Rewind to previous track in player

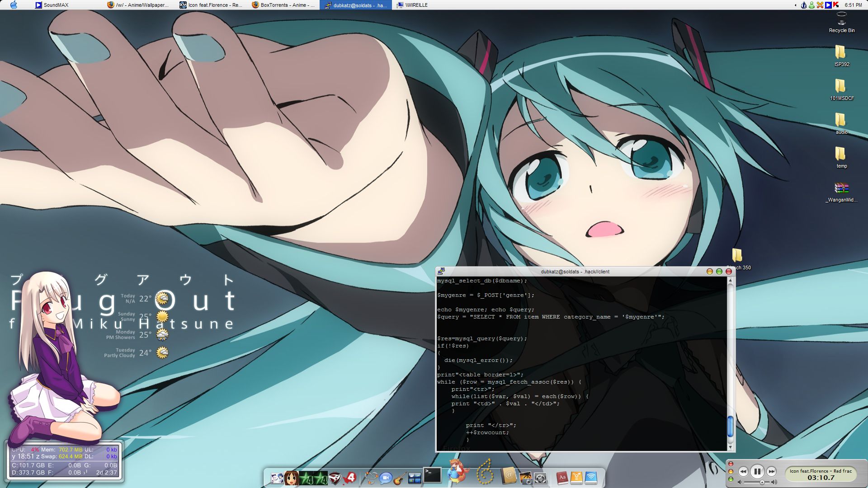coord(743,472)
